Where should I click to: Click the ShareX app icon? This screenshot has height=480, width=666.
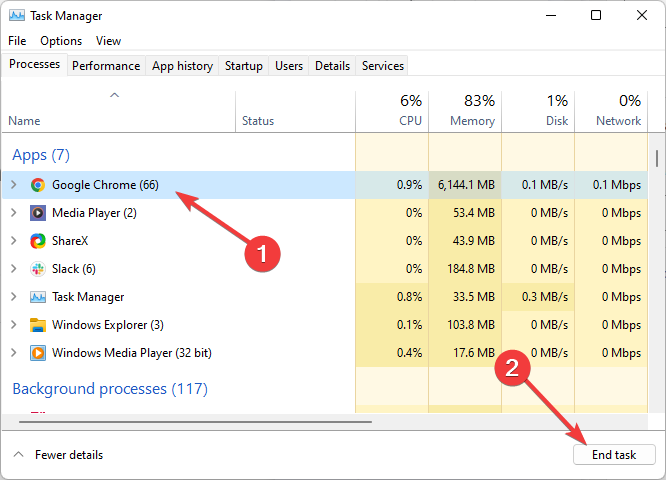38,241
